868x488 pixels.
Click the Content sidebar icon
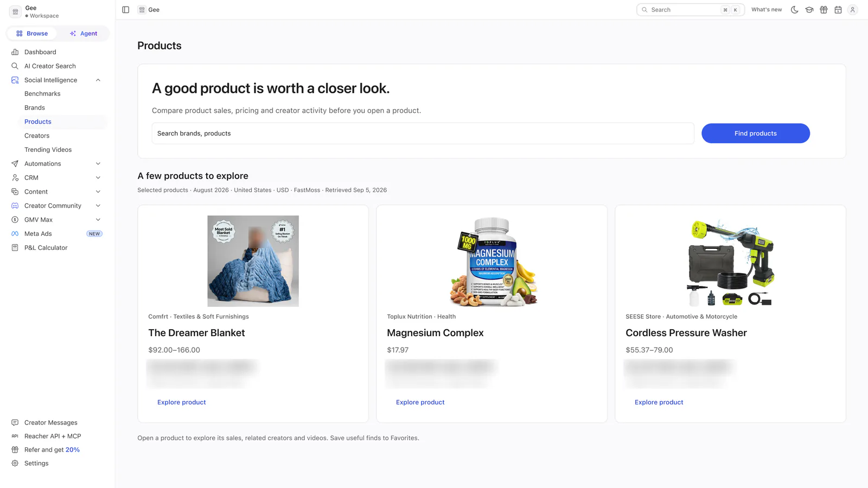(x=15, y=192)
